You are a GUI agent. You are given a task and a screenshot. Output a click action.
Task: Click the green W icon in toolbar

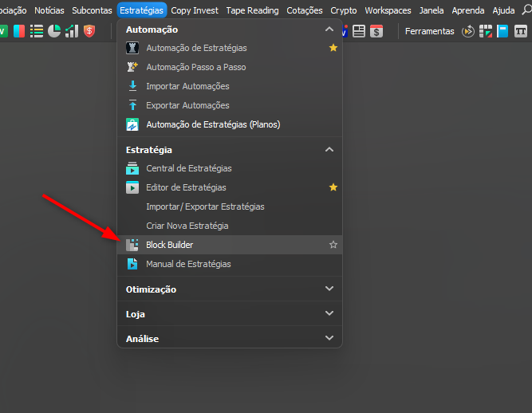[3, 31]
